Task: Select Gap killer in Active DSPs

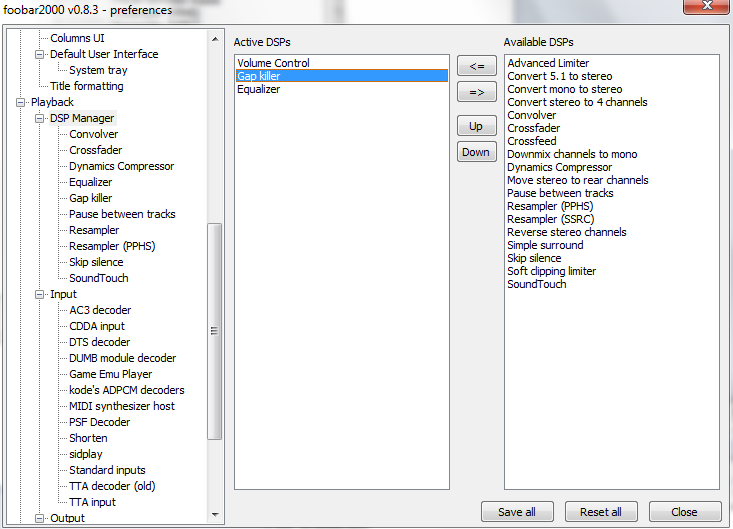Action: pyautogui.click(x=342, y=76)
